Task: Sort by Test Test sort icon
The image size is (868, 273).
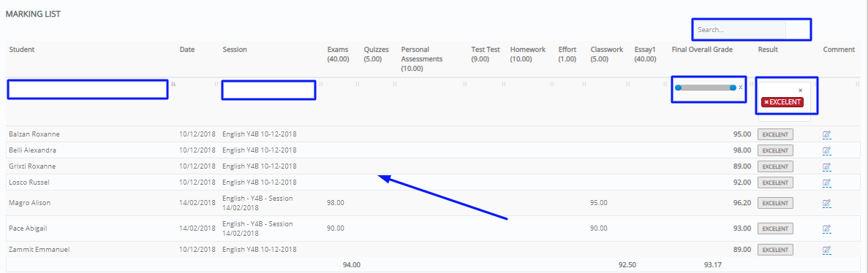Action: (x=503, y=84)
